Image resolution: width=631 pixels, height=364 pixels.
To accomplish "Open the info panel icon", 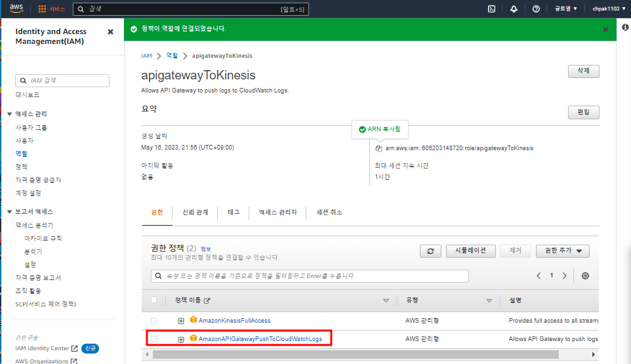I will pos(625,27).
